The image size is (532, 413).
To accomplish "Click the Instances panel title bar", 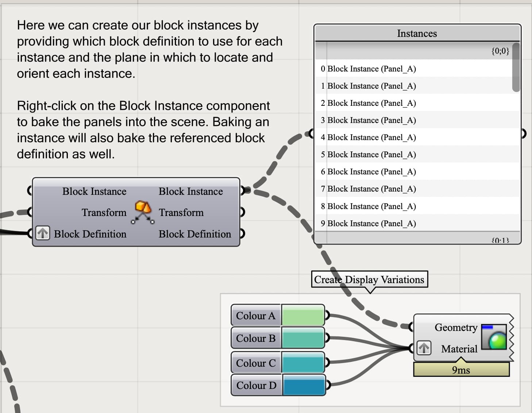I will click(x=417, y=33).
